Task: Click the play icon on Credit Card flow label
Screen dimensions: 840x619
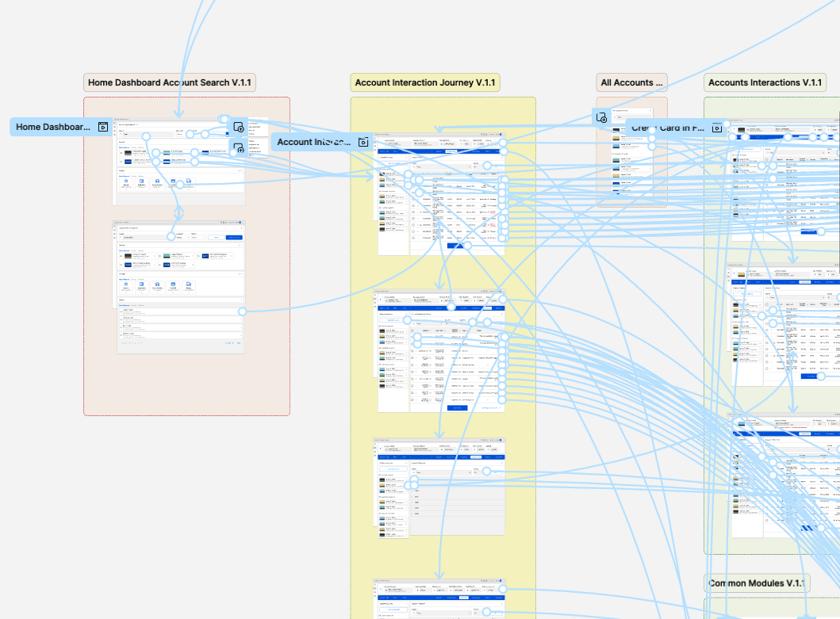Action: click(x=717, y=127)
